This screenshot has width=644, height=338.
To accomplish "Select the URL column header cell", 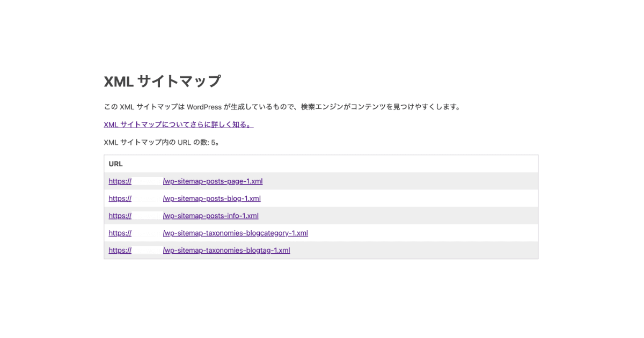I will [x=115, y=164].
